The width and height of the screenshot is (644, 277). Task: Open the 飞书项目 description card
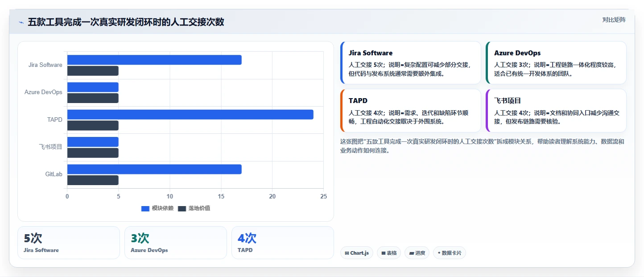[x=556, y=111]
